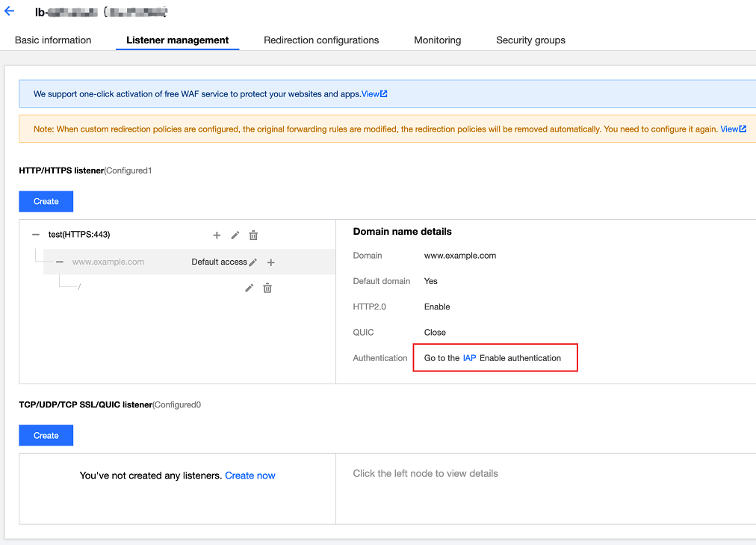The height and width of the screenshot is (545, 756).
Task: Delete the test(HTTPS:443) listener
Action: (x=253, y=235)
